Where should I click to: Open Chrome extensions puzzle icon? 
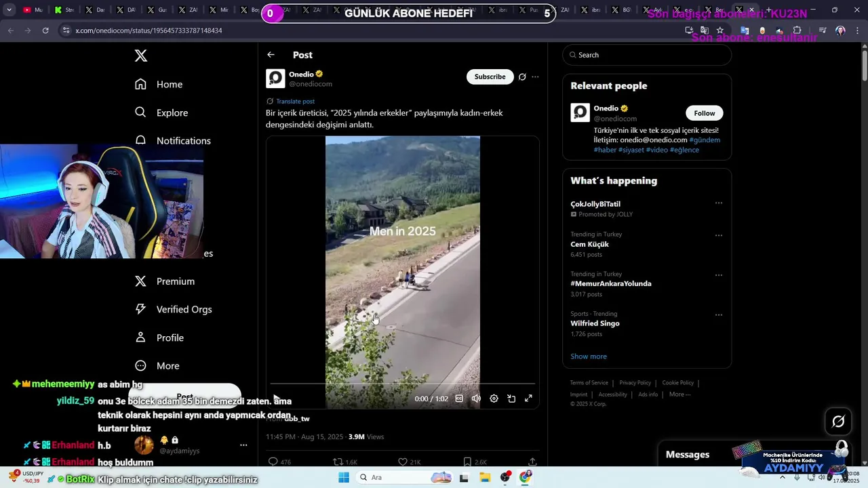click(797, 30)
